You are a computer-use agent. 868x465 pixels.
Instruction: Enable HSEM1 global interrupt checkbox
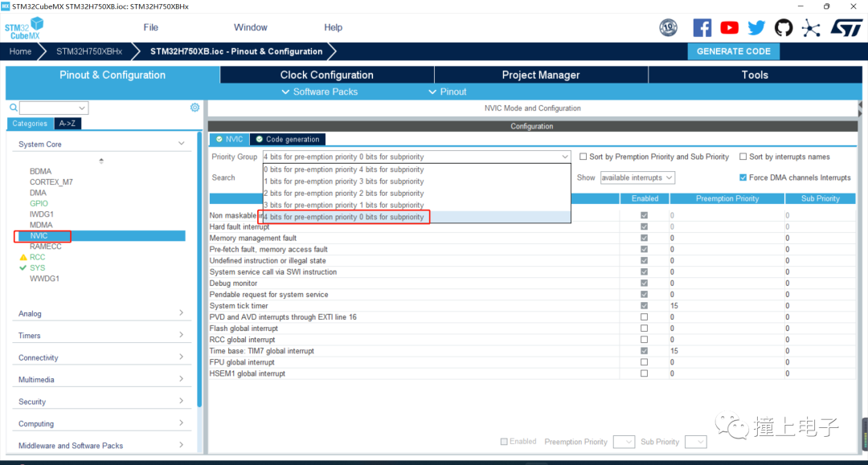pyautogui.click(x=644, y=373)
